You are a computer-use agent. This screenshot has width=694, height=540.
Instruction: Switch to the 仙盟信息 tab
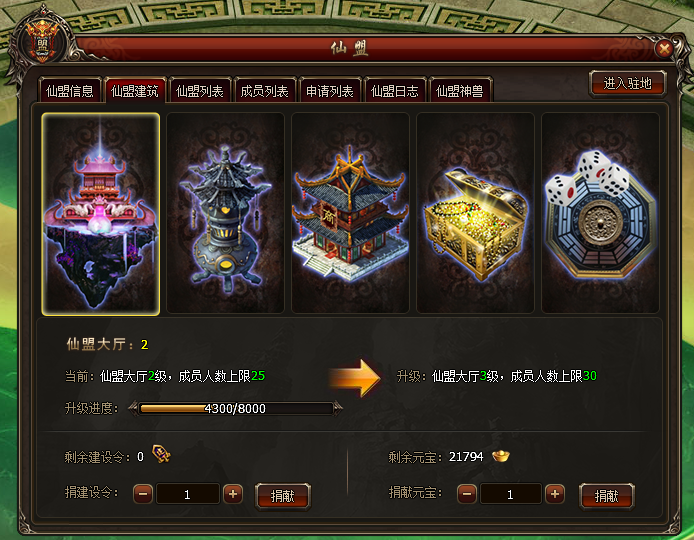[x=70, y=90]
